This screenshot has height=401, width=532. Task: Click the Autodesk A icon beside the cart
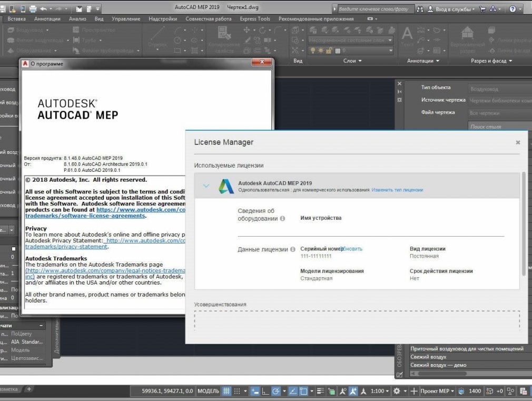pos(493,9)
